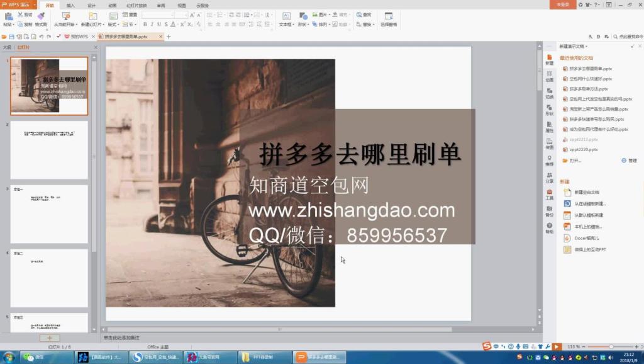Switch slide panel to Outline (大纲) view
This screenshot has width=644, height=364.
coord(7,47)
